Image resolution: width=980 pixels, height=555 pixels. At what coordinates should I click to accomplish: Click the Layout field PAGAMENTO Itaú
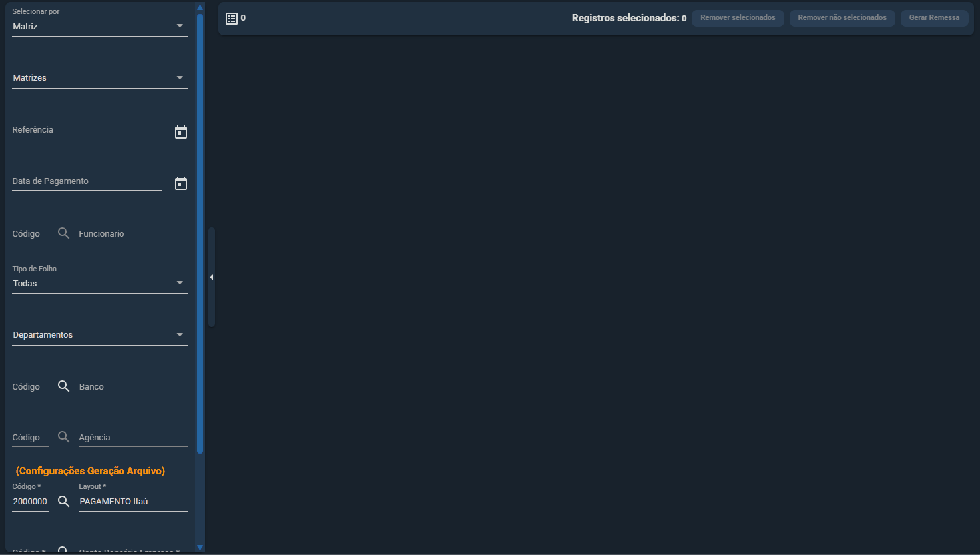[x=133, y=502]
